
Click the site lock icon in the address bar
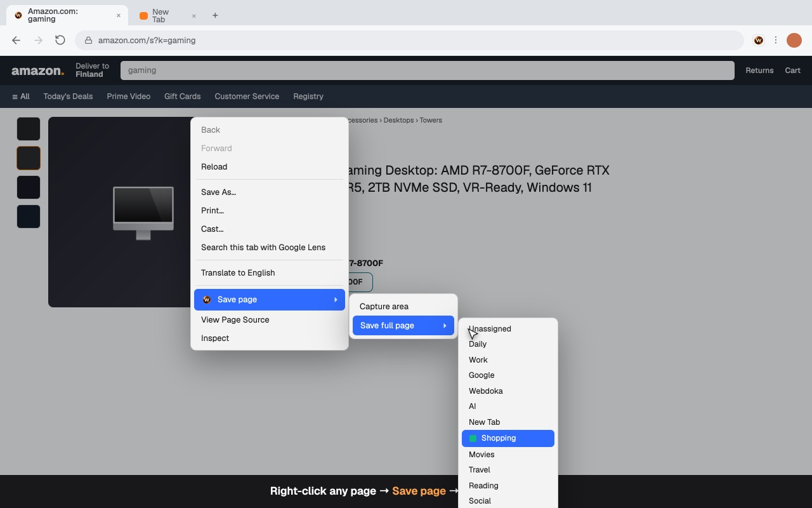(x=89, y=40)
